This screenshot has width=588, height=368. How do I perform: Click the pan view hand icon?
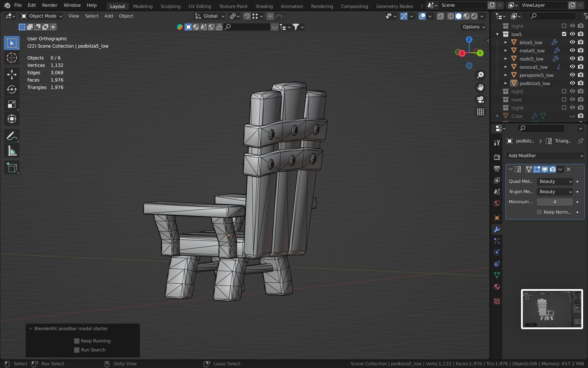pyautogui.click(x=480, y=87)
